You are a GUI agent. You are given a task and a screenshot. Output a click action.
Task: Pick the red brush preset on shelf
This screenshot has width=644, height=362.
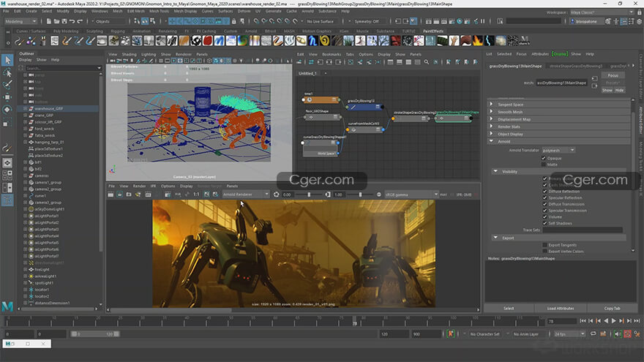208,41
